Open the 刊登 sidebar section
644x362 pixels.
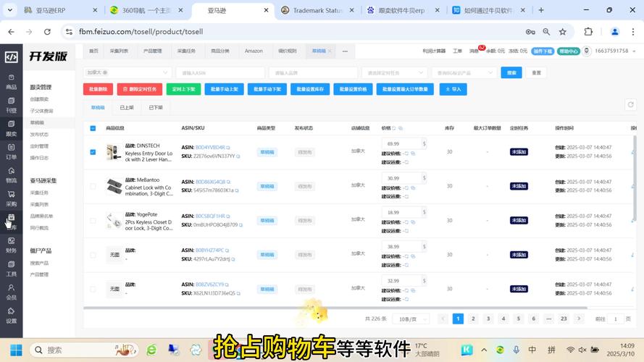pos(11,106)
